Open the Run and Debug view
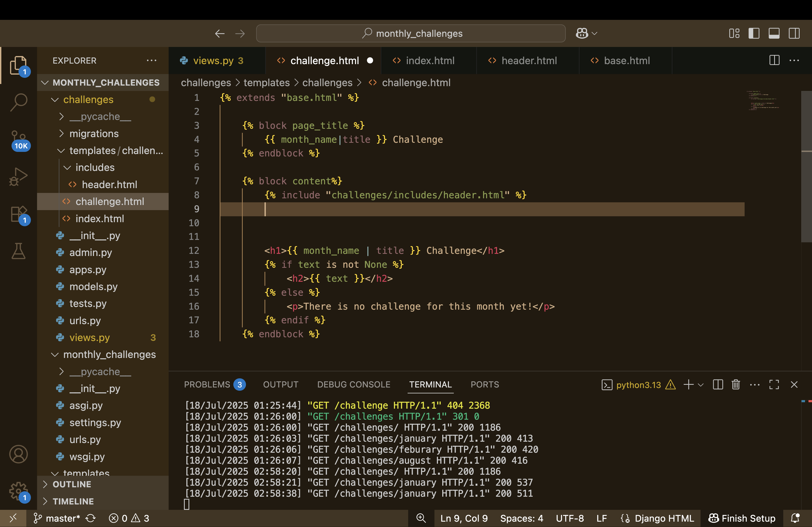Viewport: 812px width, 527px height. [x=19, y=177]
